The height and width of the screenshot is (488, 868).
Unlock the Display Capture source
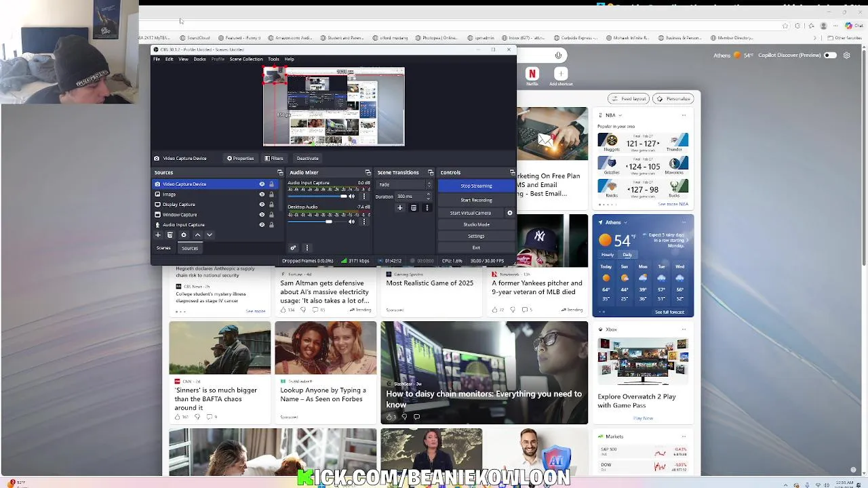(x=271, y=205)
